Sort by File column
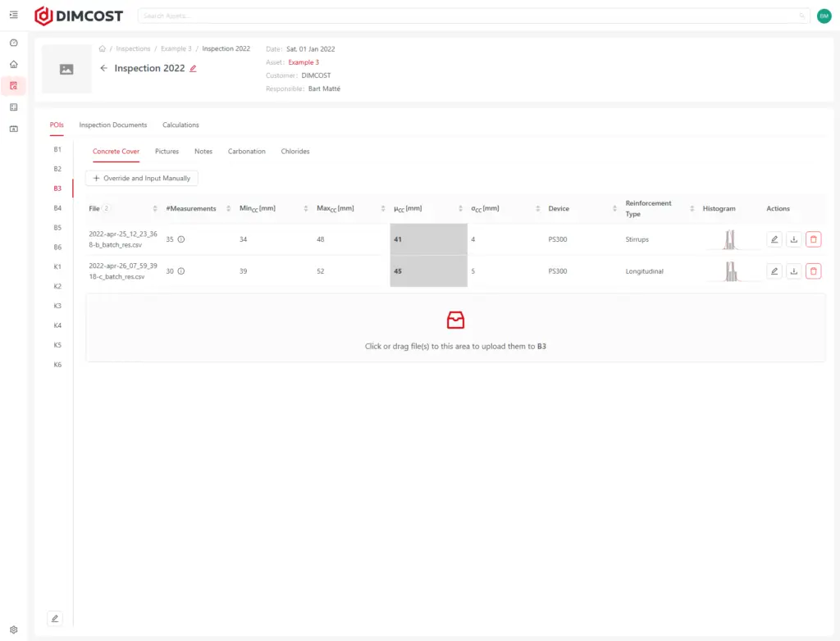 (x=155, y=208)
